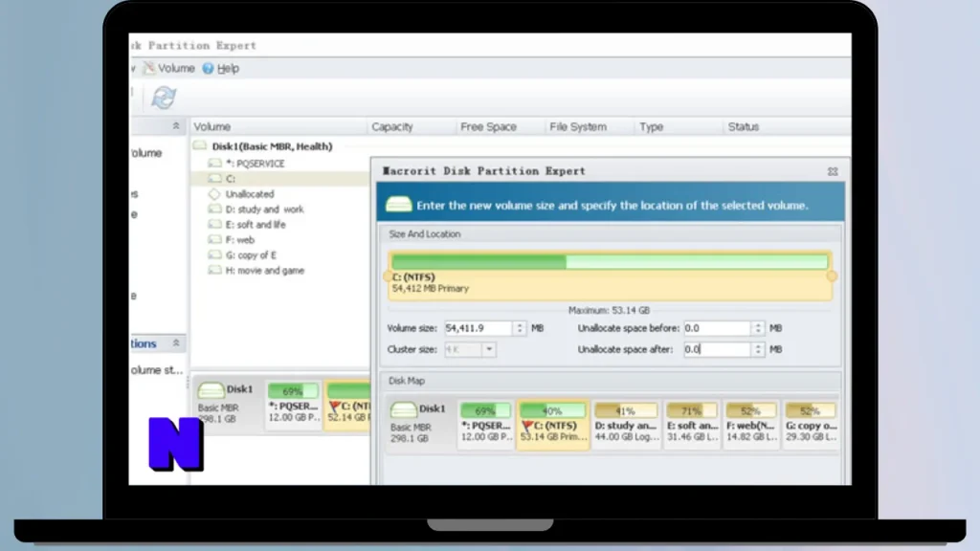Click the right handle of partition bar
The height and width of the screenshot is (551, 980).
(x=832, y=276)
